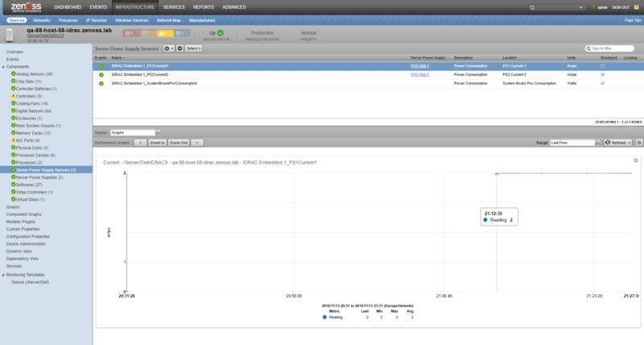
Task: Switch to the Network Map tab
Action: 169,20
